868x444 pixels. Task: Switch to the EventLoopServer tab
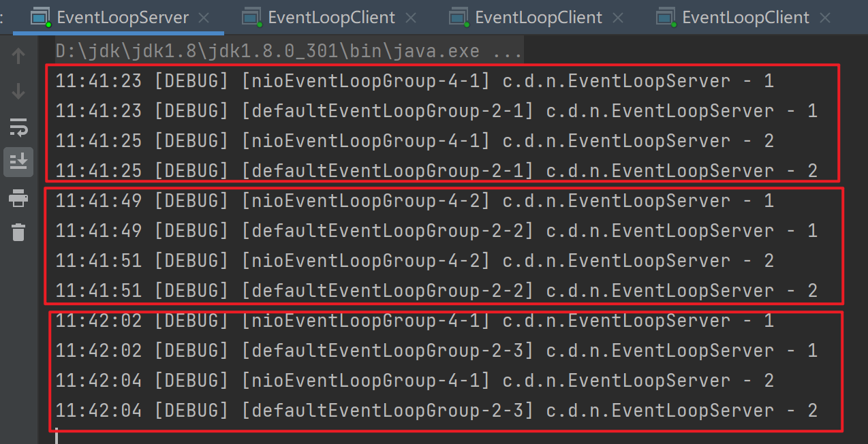(123, 17)
